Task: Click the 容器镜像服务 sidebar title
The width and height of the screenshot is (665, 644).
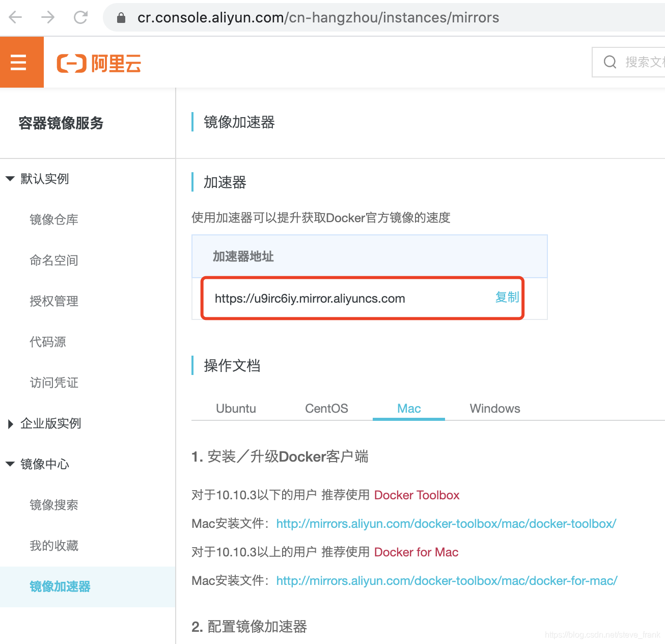Action: [61, 123]
